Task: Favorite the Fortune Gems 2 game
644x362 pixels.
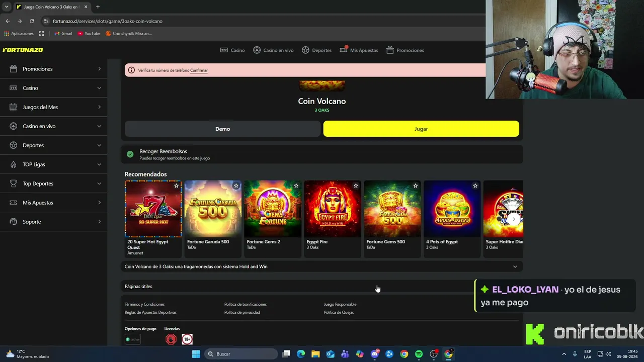Action: 296,186
